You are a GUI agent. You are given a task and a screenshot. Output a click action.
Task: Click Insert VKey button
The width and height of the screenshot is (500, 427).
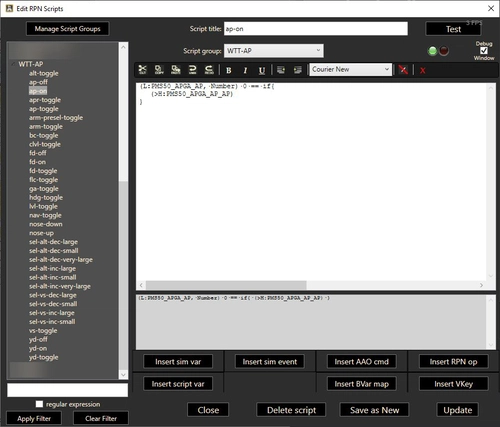453,384
